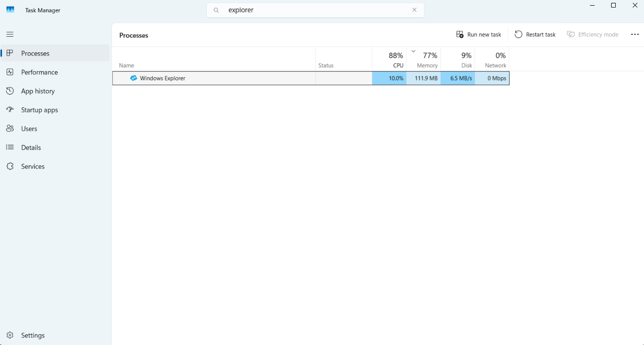This screenshot has width=644, height=345.
Task: Select the Windows Explorer process row
Action: pyautogui.click(x=311, y=78)
